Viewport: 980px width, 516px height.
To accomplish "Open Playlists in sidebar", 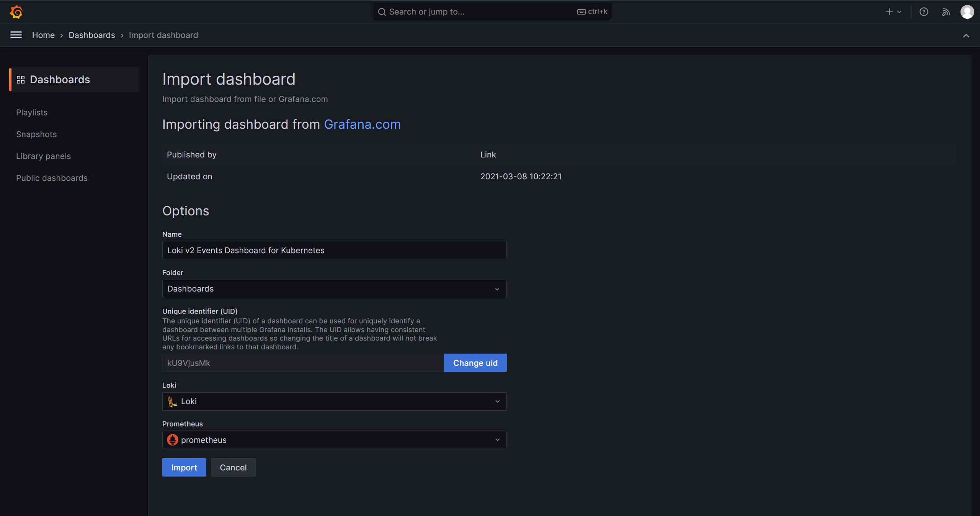I will 32,113.
